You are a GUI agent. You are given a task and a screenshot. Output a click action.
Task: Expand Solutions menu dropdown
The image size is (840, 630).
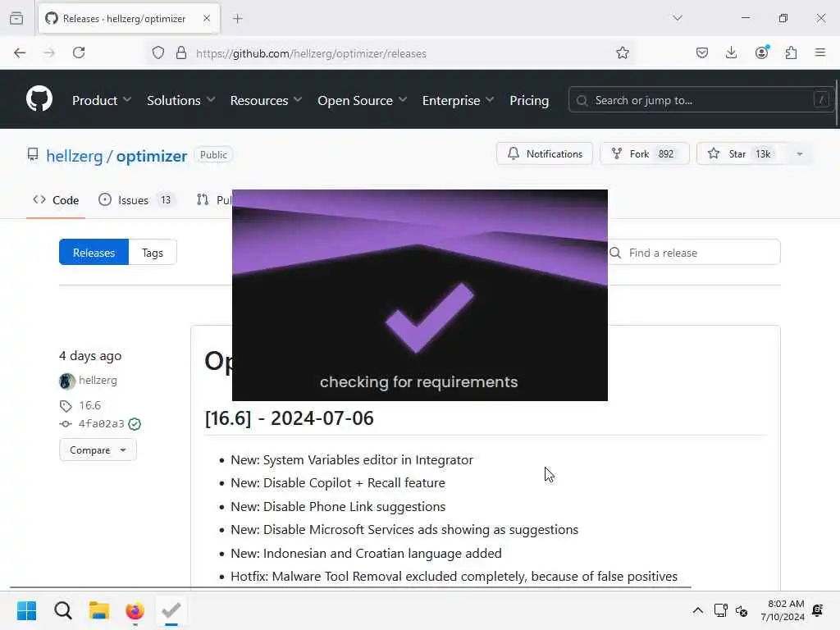coord(180,100)
